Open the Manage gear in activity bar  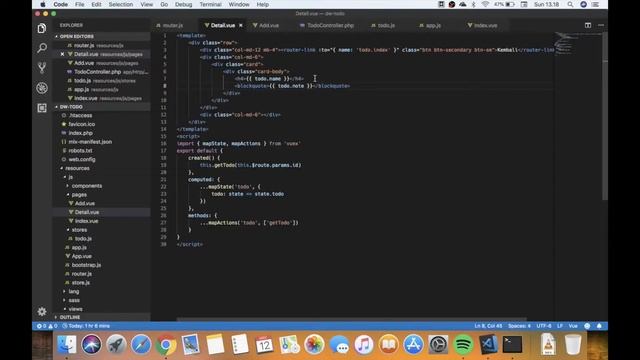point(42,312)
